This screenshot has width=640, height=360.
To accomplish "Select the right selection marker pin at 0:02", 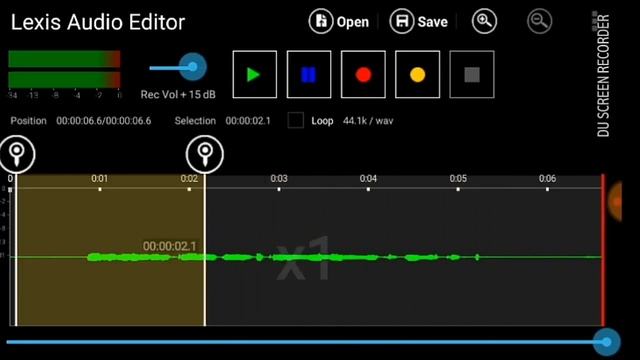I will pyautogui.click(x=205, y=154).
